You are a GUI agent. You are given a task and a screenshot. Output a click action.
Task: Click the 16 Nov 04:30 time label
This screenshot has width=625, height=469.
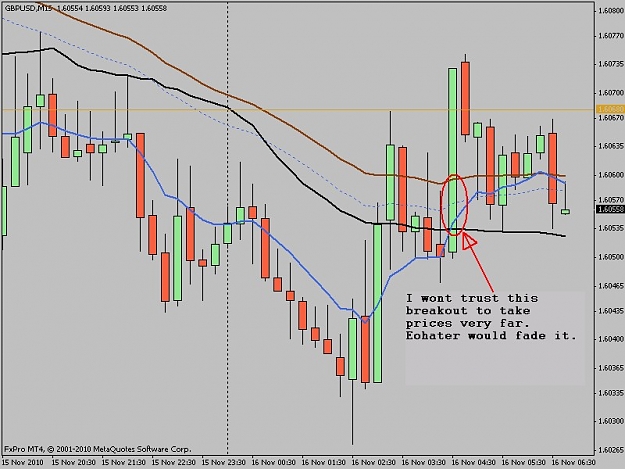click(474, 462)
